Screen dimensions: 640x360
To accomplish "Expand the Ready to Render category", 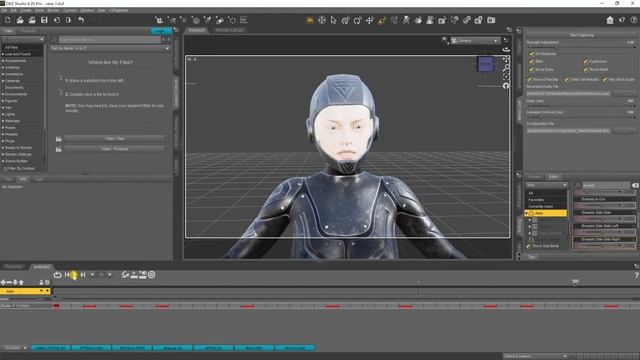I will tap(3, 148).
